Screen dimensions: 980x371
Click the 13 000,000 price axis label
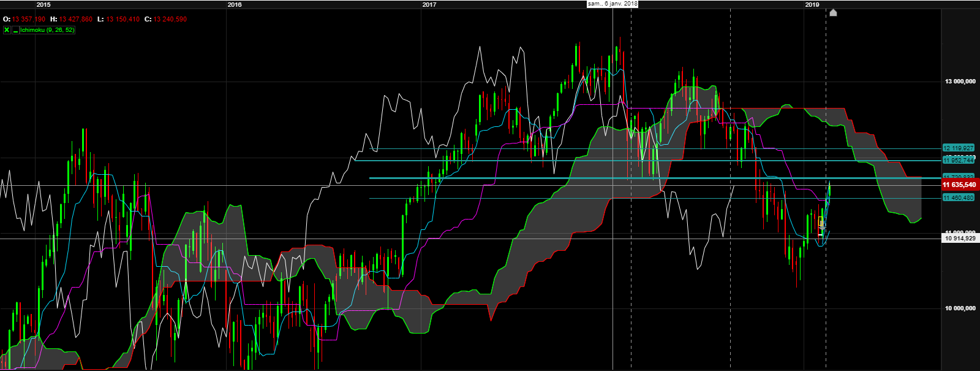pyautogui.click(x=960, y=82)
